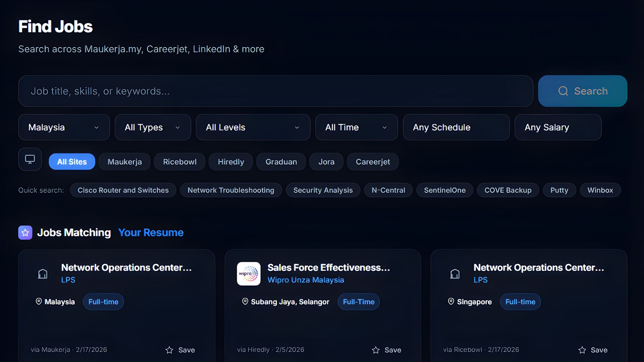Open the All Types dropdown
Image resolution: width=644 pixels, height=362 pixels.
153,127
